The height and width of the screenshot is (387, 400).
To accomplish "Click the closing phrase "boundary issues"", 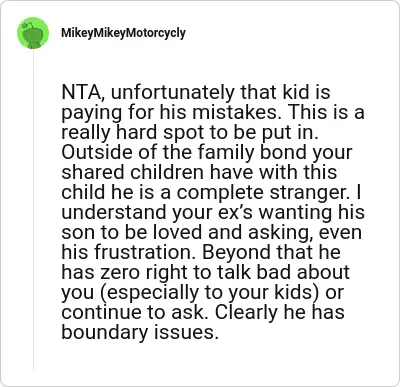I will pos(140,332).
